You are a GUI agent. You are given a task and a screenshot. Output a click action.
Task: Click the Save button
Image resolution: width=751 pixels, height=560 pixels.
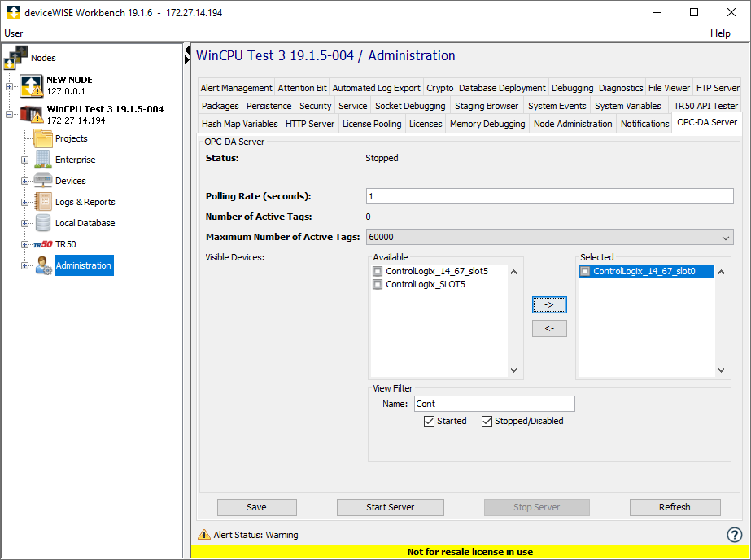[256, 507]
